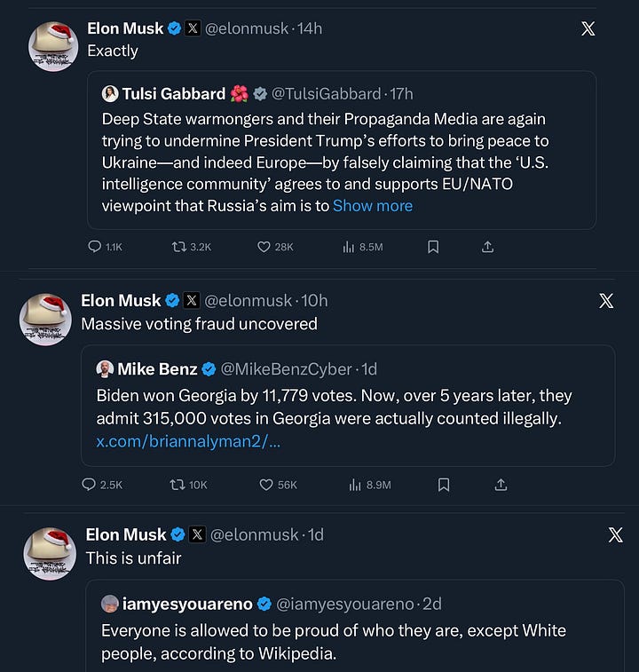Click the X logo on the top tweet
The height and width of the screenshot is (672, 639).
coord(588,28)
